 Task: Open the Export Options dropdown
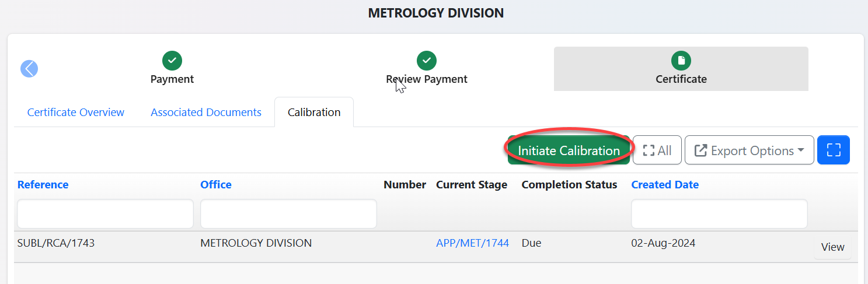point(749,150)
